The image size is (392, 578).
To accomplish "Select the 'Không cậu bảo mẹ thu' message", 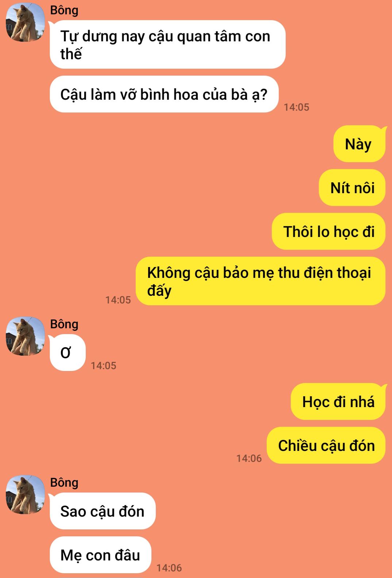I will (x=261, y=281).
